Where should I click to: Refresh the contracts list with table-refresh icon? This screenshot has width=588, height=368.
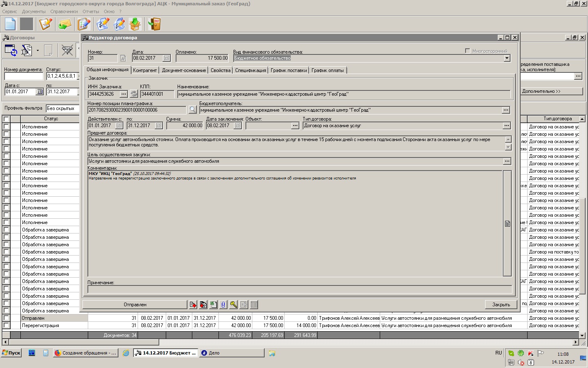click(11, 50)
